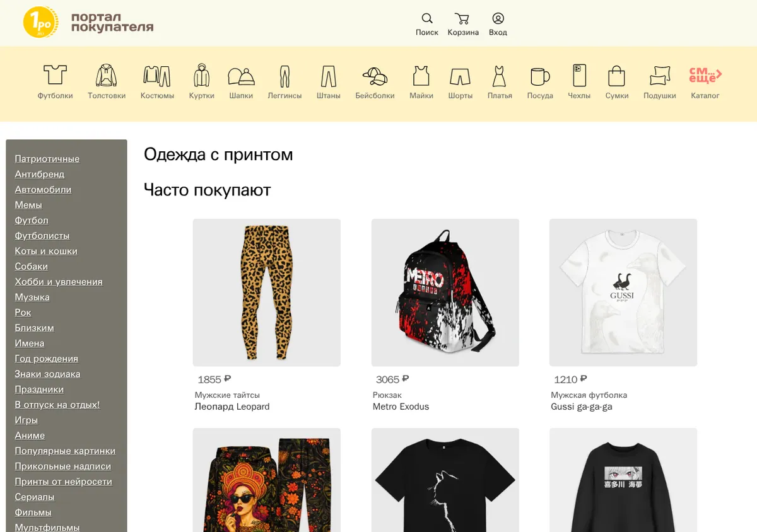Select Аниме in the sidebar menu
757x532 pixels.
tap(30, 436)
